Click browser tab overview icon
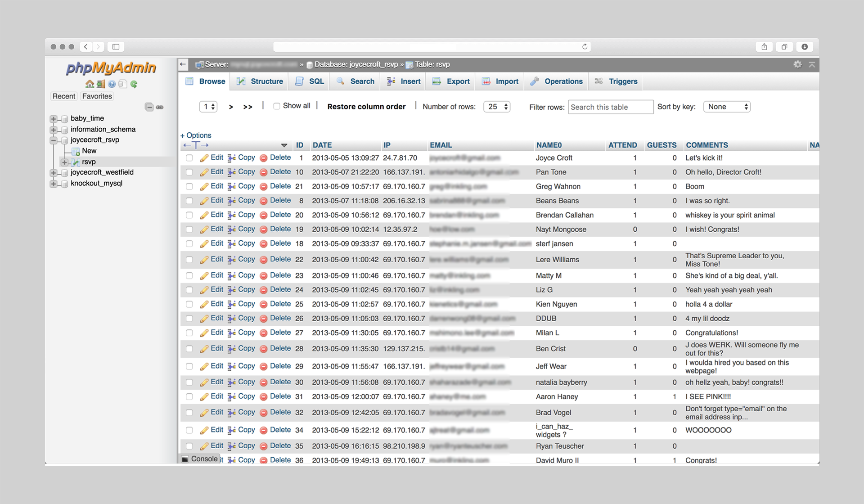864x504 pixels. (x=784, y=47)
